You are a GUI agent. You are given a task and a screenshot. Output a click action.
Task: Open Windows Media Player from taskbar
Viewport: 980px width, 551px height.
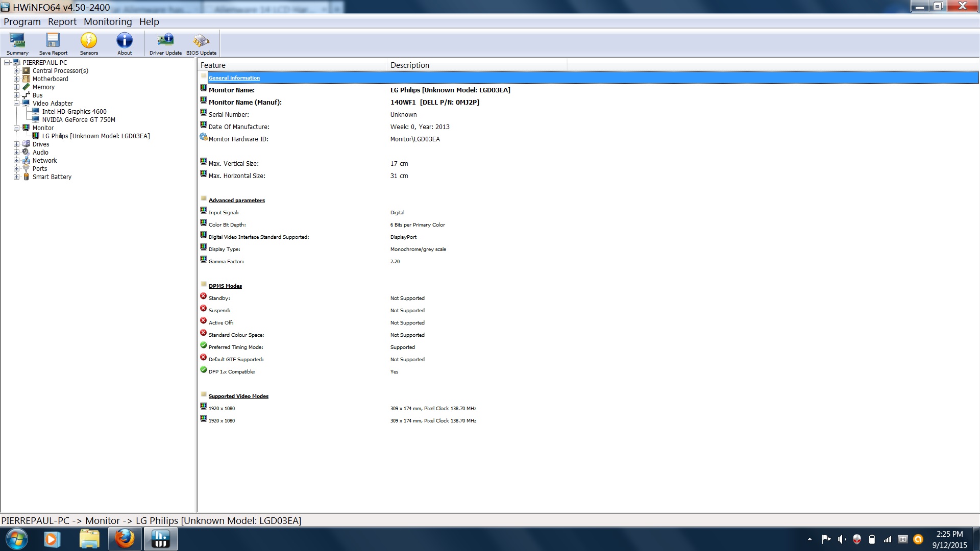(x=52, y=539)
